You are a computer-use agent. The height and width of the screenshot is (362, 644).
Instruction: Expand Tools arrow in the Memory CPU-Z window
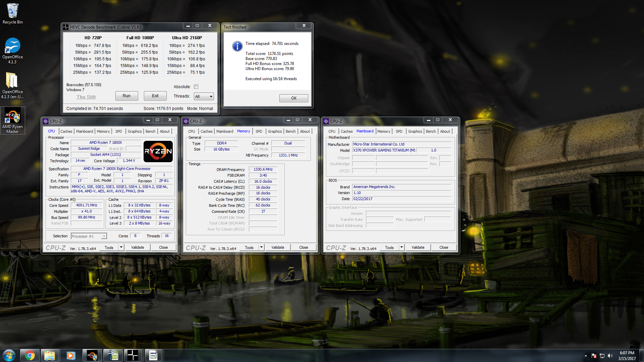[x=262, y=247]
